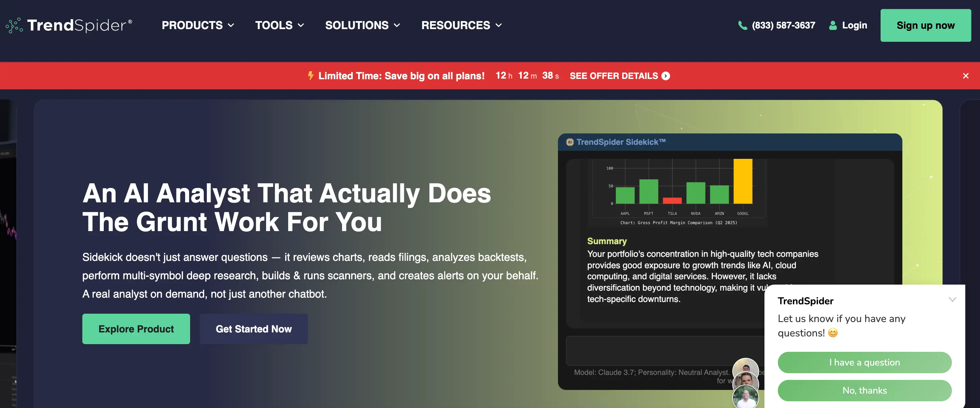Image resolution: width=980 pixels, height=408 pixels.
Task: Expand the TOOLS chevron arrow
Action: coord(301,25)
